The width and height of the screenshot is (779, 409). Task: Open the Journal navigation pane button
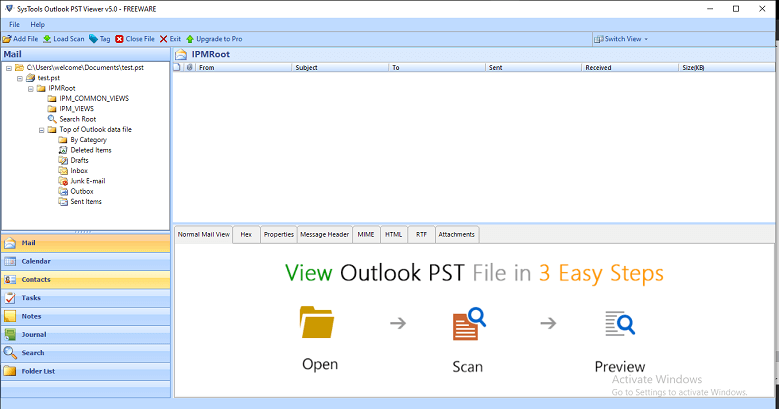[x=85, y=334]
